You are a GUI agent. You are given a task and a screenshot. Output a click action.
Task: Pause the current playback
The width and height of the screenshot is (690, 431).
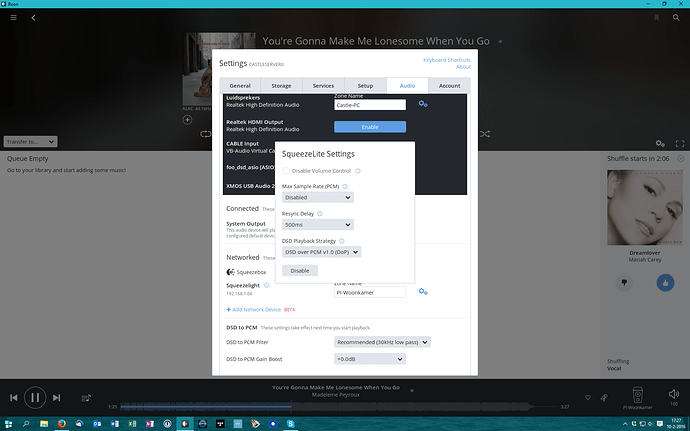[35, 398]
